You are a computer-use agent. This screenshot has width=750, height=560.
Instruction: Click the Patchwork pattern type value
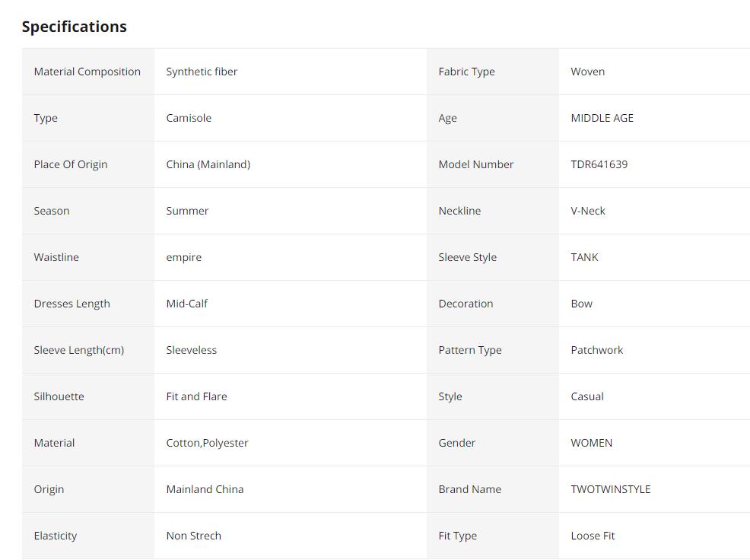(596, 350)
